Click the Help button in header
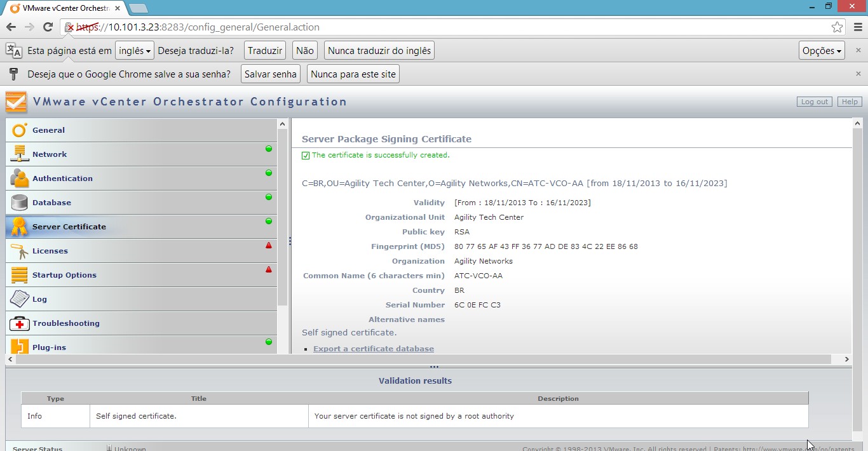Viewport: 868px width, 451px height. (850, 102)
